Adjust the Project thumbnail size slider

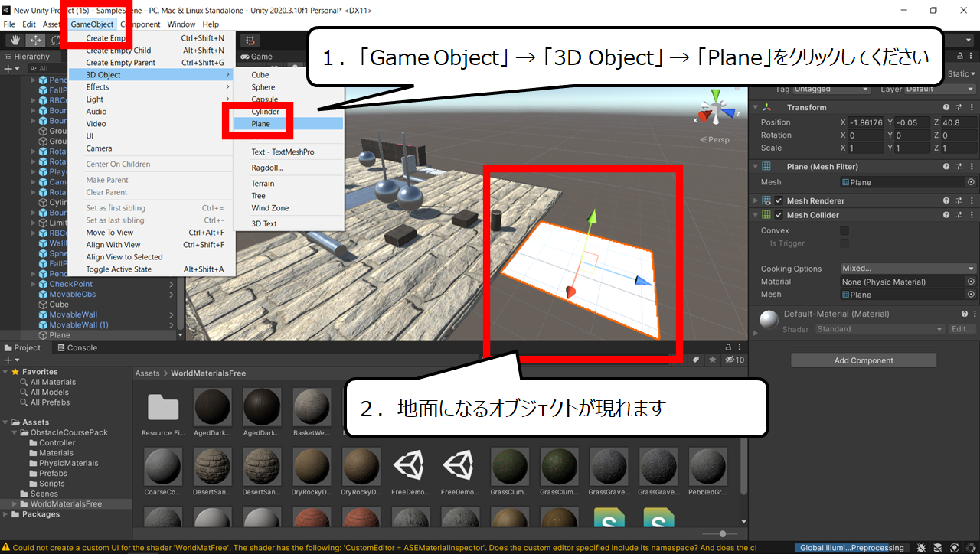pyautogui.click(x=723, y=533)
